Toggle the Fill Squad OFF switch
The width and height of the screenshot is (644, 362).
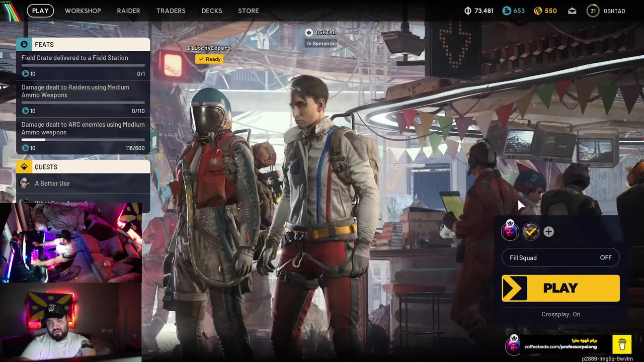[x=560, y=258]
